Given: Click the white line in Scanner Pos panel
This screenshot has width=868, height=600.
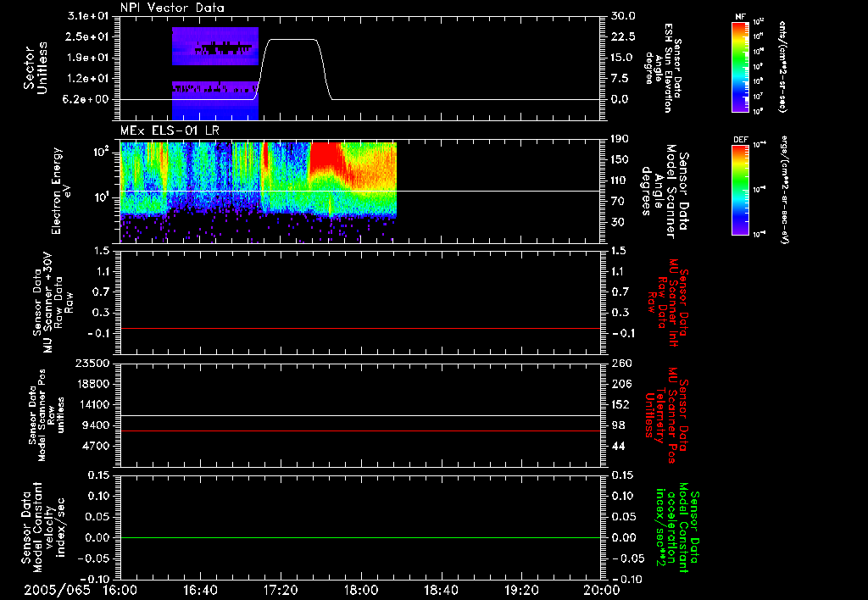Looking at the screenshot, I should click(359, 416).
